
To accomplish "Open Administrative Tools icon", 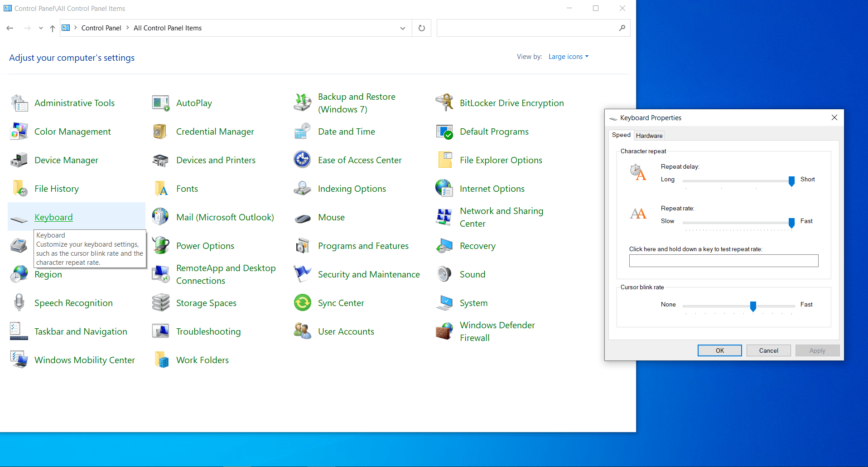I will click(x=19, y=103).
